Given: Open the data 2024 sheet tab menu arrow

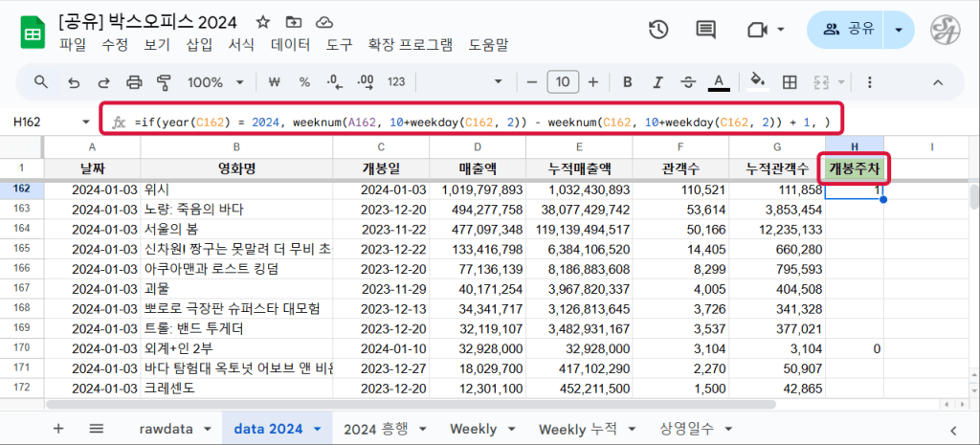Looking at the screenshot, I should 318,428.
